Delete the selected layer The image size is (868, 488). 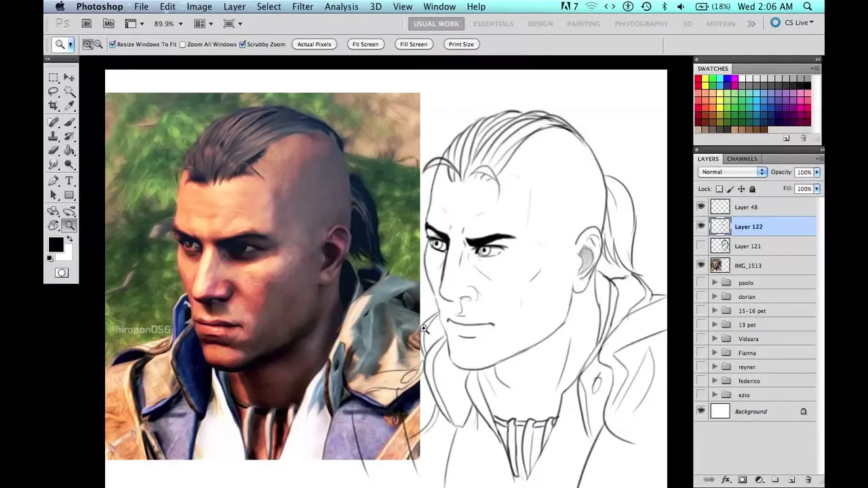tap(808, 480)
